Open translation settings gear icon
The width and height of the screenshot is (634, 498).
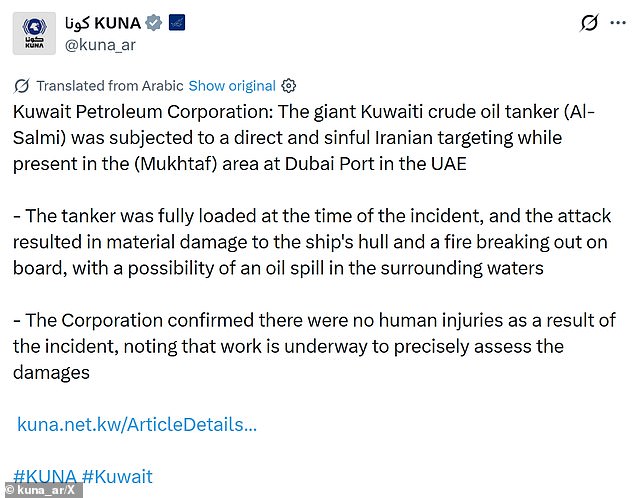tap(289, 85)
